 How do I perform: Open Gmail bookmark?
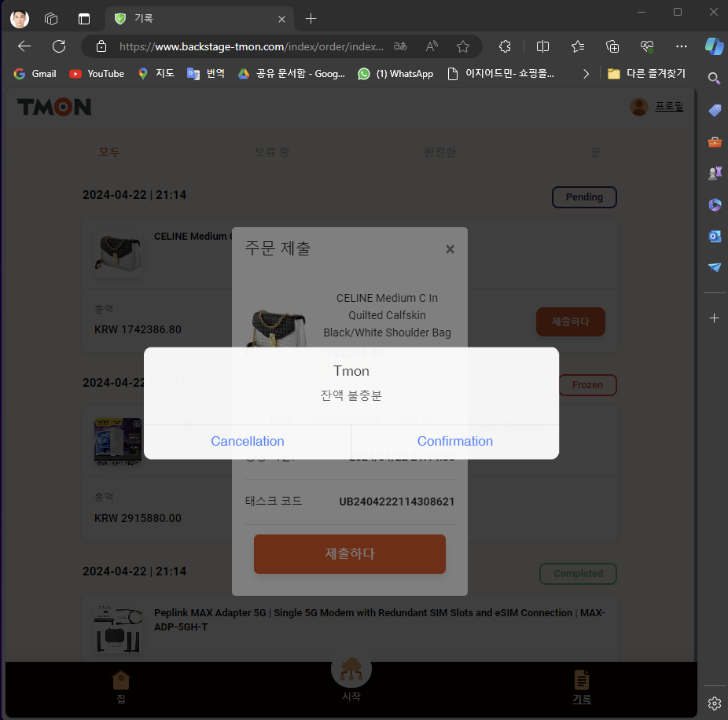click(x=35, y=74)
